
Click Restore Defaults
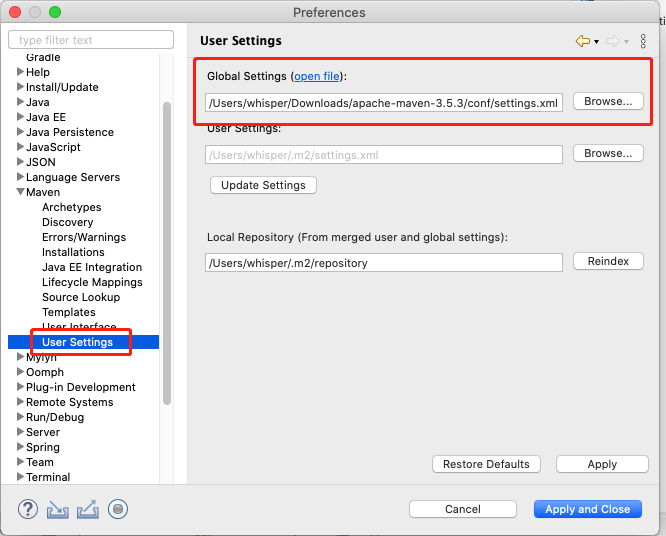[486, 464]
